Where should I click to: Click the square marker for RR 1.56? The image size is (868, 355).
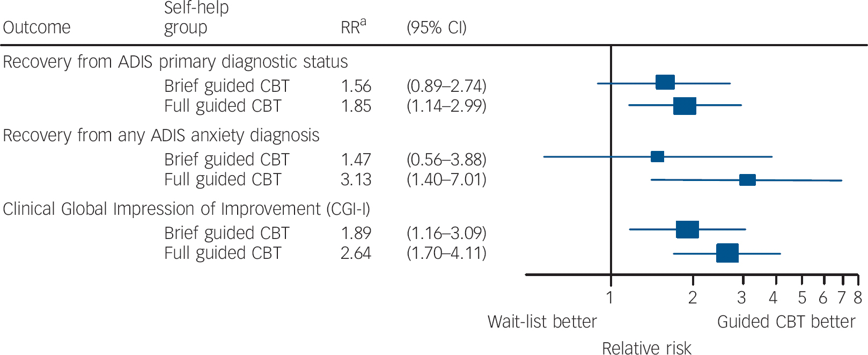[665, 83]
